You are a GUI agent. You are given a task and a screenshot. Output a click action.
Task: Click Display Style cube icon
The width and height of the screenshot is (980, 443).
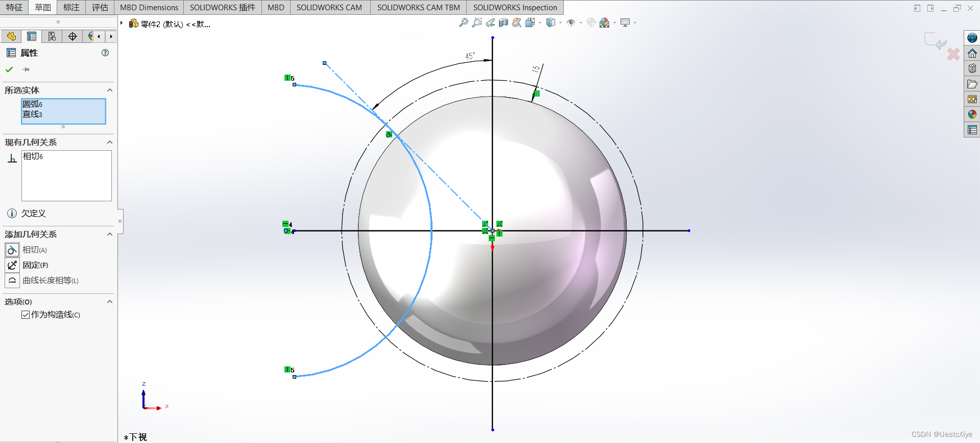[x=551, y=22]
